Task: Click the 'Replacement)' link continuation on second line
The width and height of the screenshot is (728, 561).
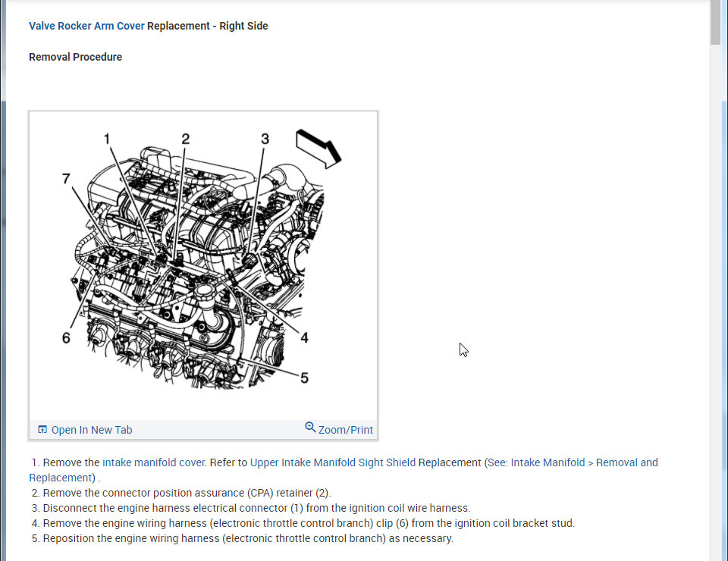Action: click(x=61, y=478)
